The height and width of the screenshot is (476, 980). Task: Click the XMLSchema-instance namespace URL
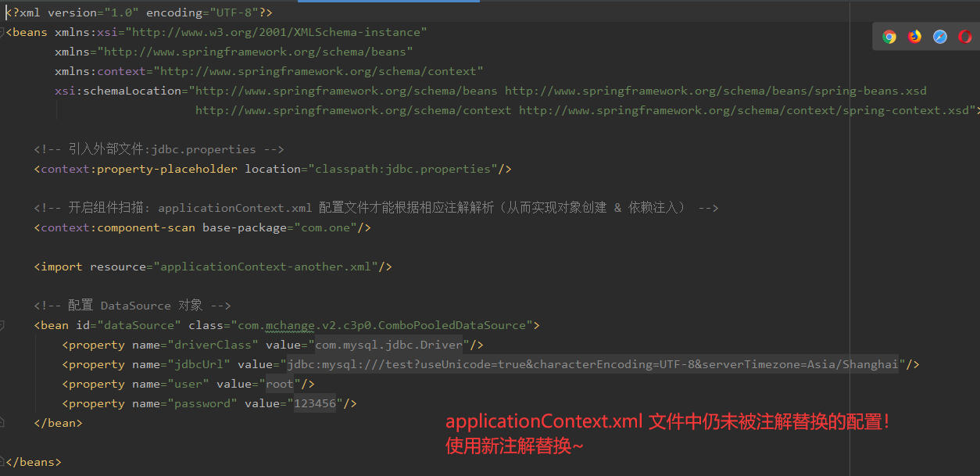[278, 32]
